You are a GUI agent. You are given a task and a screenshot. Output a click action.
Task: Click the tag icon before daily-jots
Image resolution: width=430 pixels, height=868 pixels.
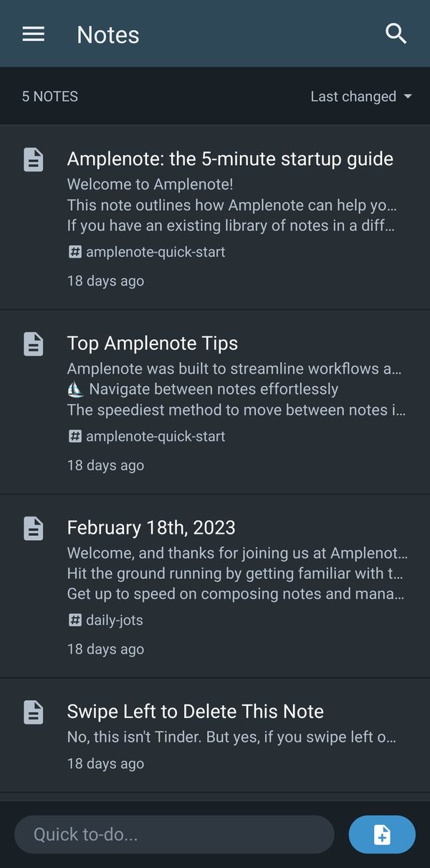pyautogui.click(x=75, y=619)
